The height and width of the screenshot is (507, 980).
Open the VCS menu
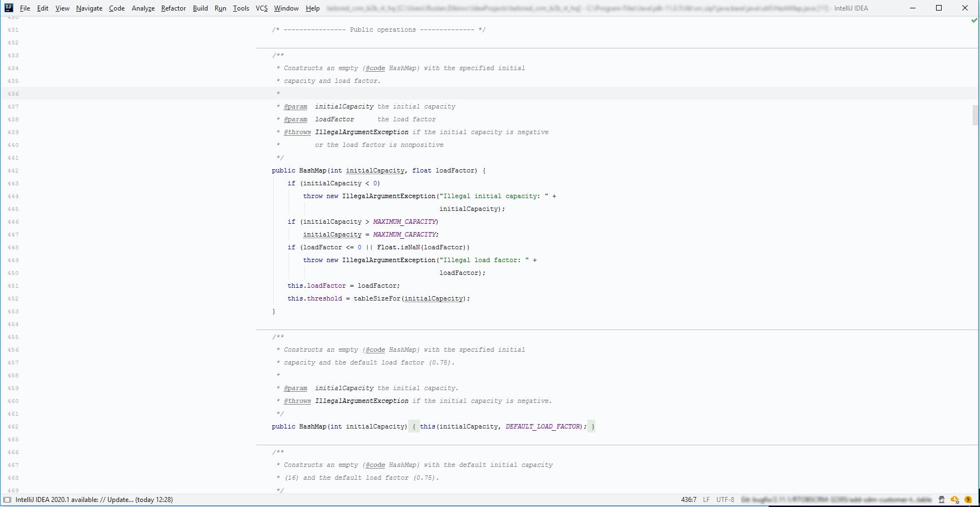[261, 8]
